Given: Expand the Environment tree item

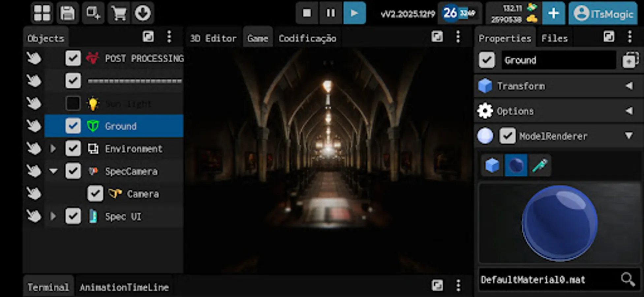Looking at the screenshot, I should click(53, 148).
